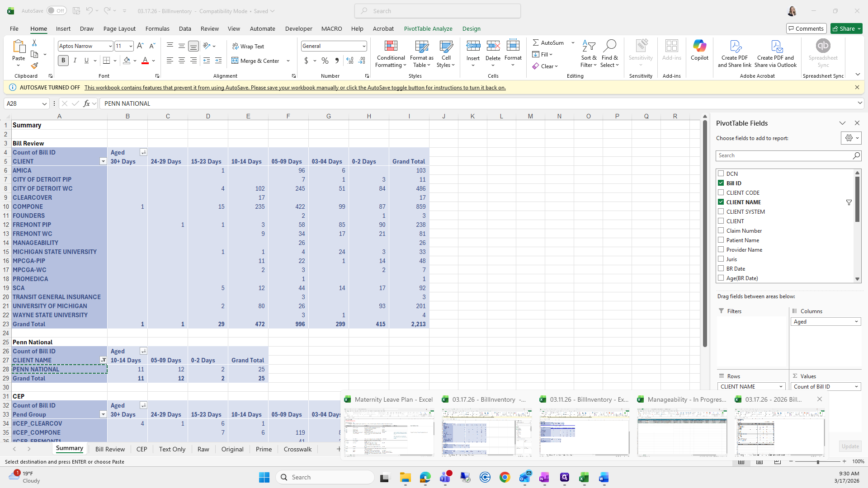The image size is (868, 488).
Task: Toggle the AutoSave switch
Action: coord(57,11)
